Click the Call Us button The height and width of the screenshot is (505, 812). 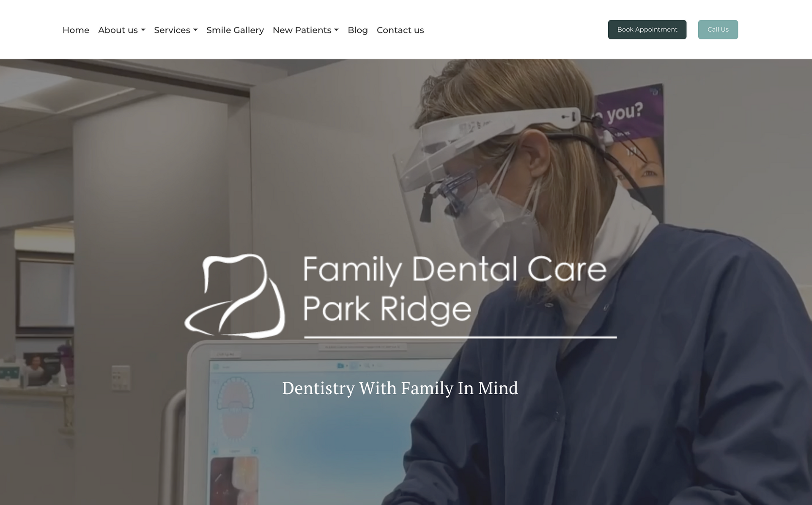pyautogui.click(x=718, y=30)
